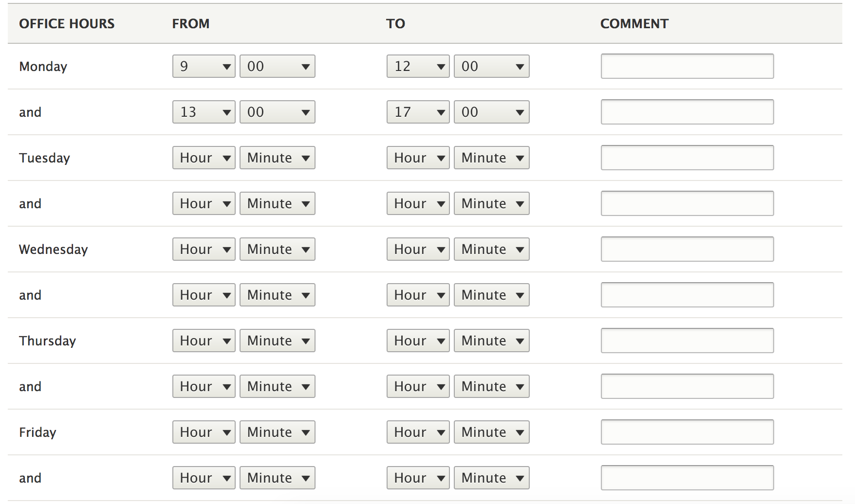Viewport: 855px width, 504px height.
Task: Click the OFFICE HOURS column header
Action: click(x=67, y=23)
